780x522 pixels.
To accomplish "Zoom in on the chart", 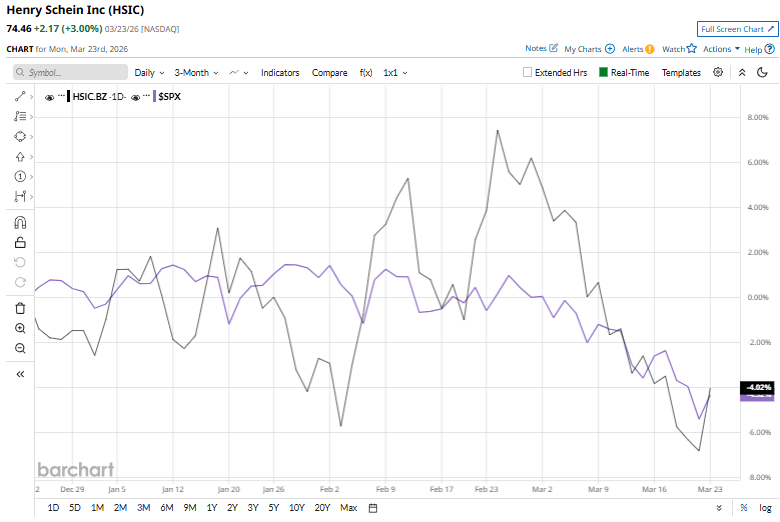I will [20, 328].
